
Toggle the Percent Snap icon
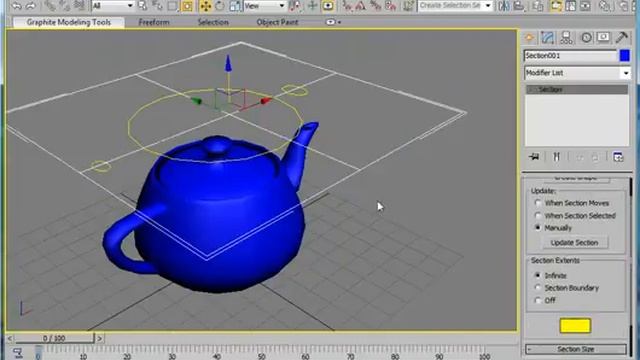pyautogui.click(x=376, y=6)
